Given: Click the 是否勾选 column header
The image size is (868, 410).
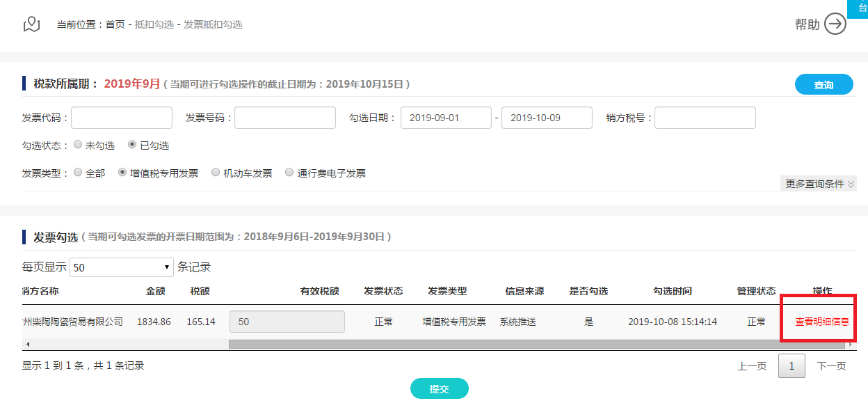Looking at the screenshot, I should coord(588,291).
